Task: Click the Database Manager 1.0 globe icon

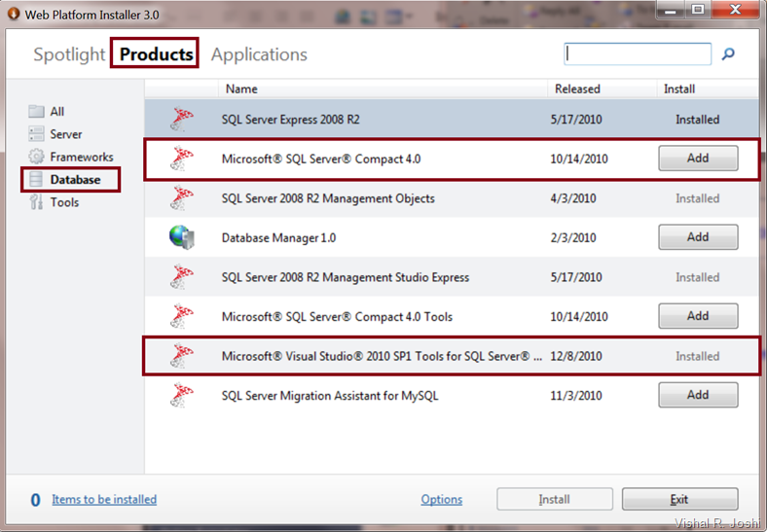Action: click(182, 237)
